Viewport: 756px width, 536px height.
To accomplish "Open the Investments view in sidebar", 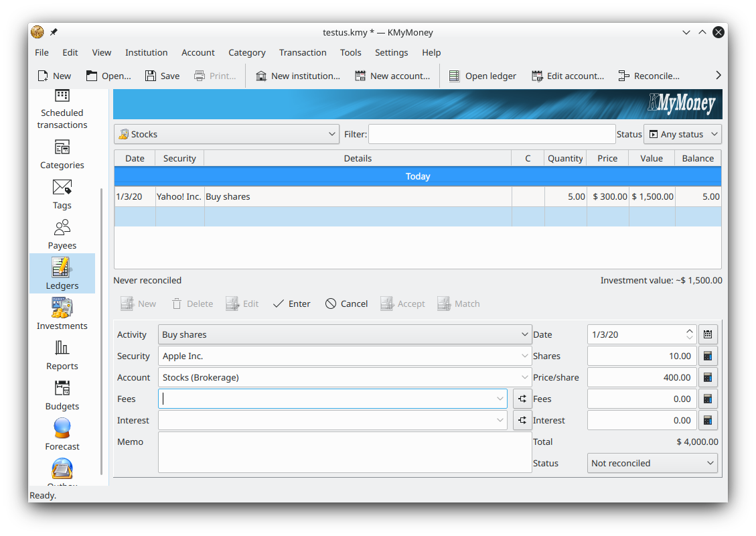I will [x=62, y=314].
